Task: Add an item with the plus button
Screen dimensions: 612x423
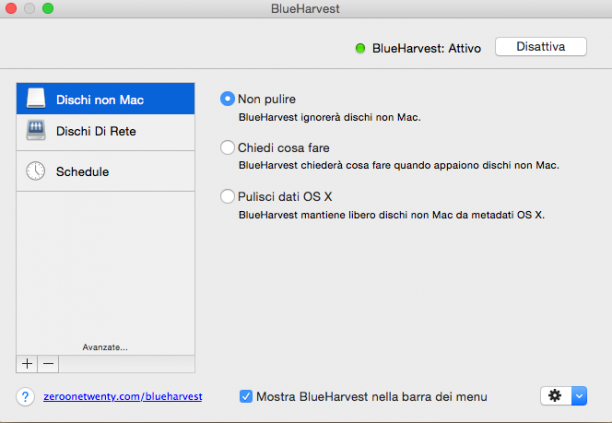Action: 27,364
